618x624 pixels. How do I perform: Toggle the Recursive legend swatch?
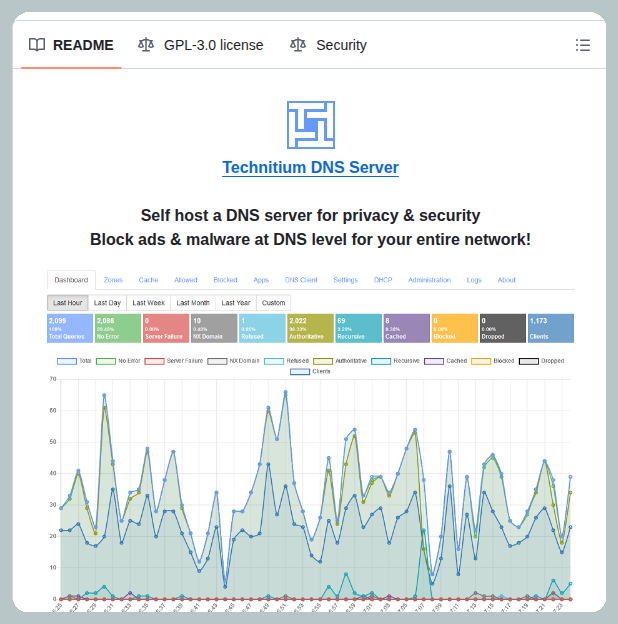coord(381,361)
